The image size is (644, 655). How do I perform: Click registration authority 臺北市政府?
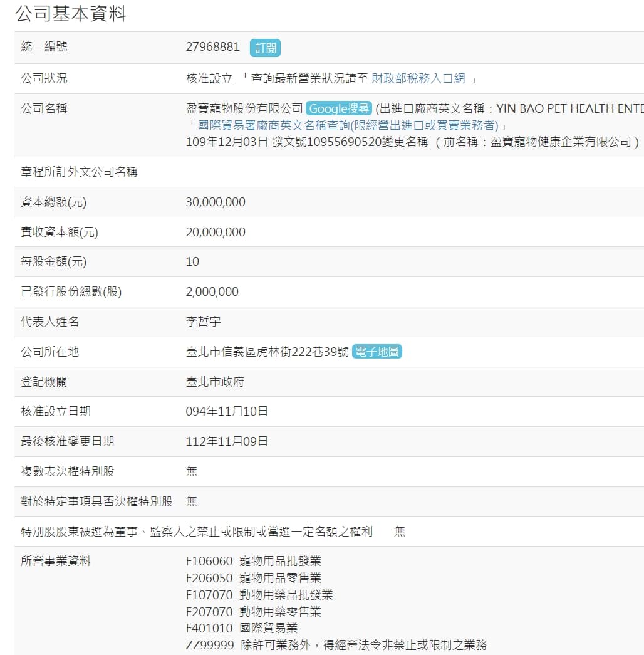[x=215, y=382]
